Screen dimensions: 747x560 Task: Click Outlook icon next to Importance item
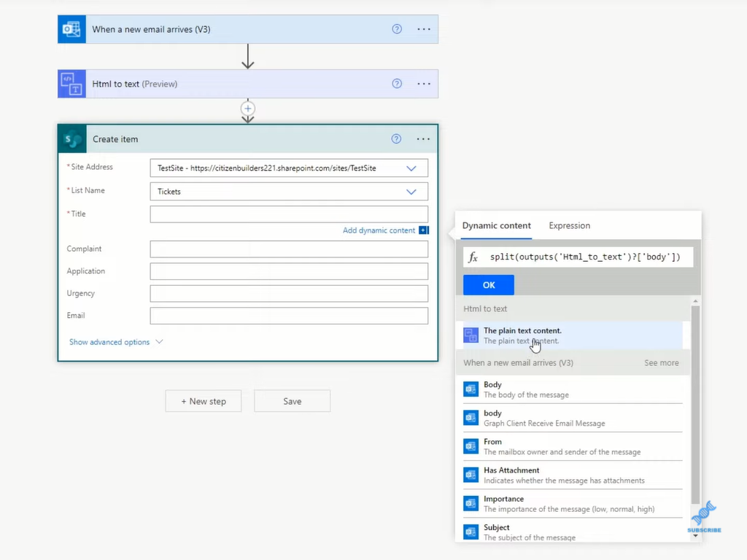(471, 503)
